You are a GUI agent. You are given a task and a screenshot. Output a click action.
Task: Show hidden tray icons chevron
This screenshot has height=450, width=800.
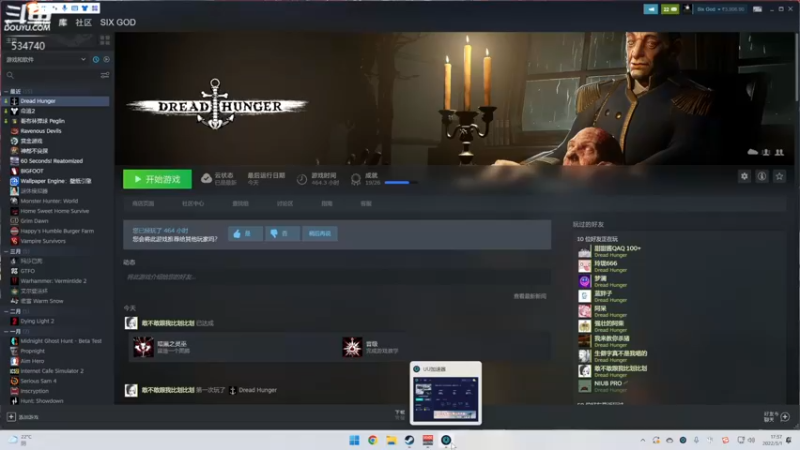point(642,440)
